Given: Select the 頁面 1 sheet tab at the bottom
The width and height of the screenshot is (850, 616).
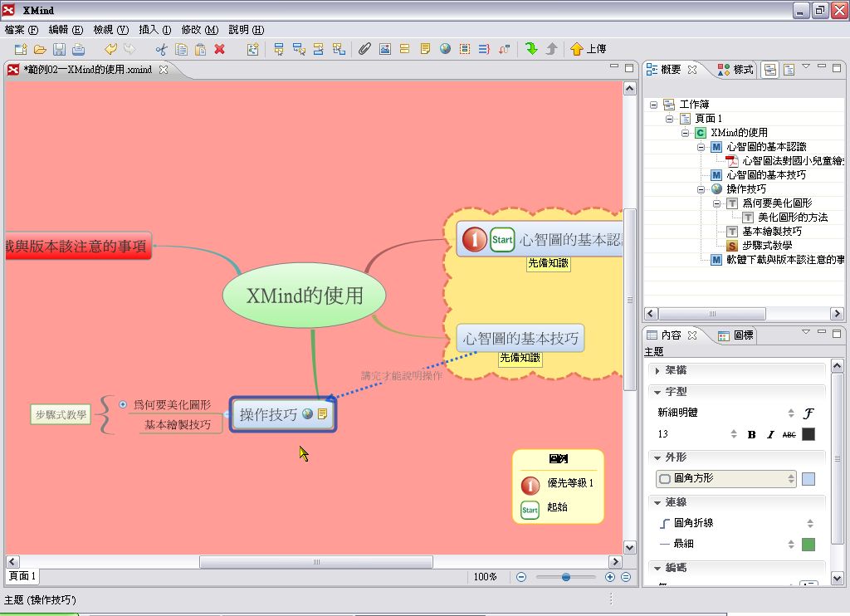Looking at the screenshot, I should tap(22, 576).
